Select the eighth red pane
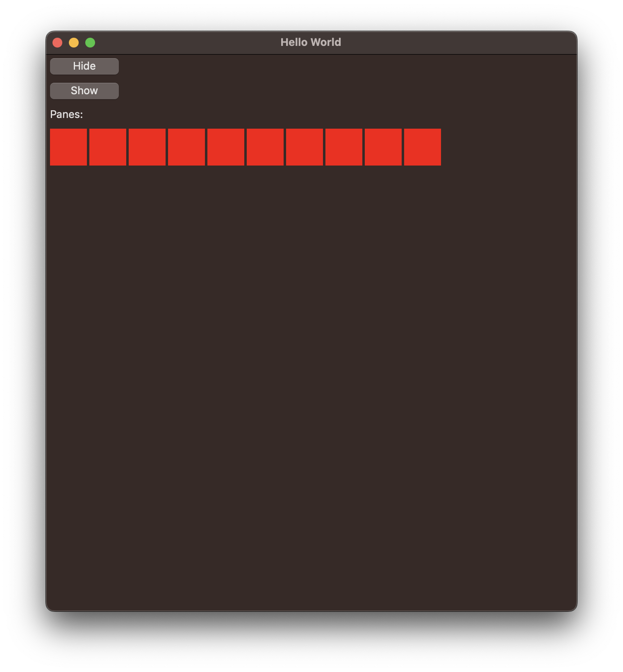 (x=344, y=147)
